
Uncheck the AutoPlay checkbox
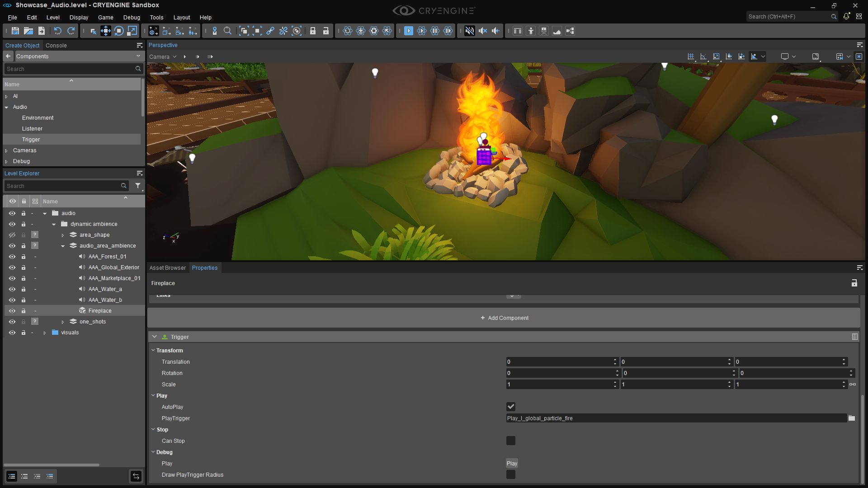coord(511,407)
